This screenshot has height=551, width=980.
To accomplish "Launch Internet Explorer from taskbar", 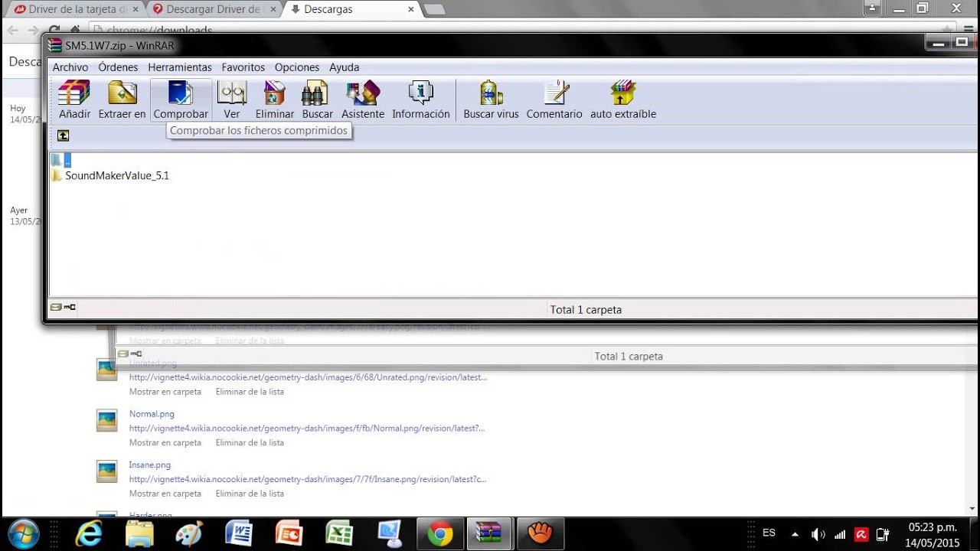I will click(x=90, y=533).
